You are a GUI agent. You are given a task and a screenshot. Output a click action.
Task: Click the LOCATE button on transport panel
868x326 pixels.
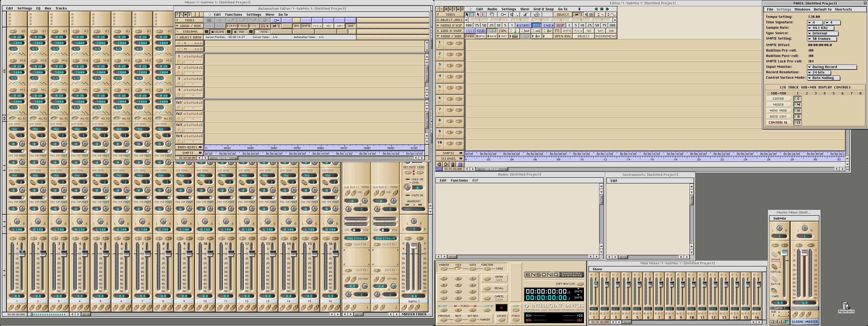pyautogui.click(x=502, y=320)
